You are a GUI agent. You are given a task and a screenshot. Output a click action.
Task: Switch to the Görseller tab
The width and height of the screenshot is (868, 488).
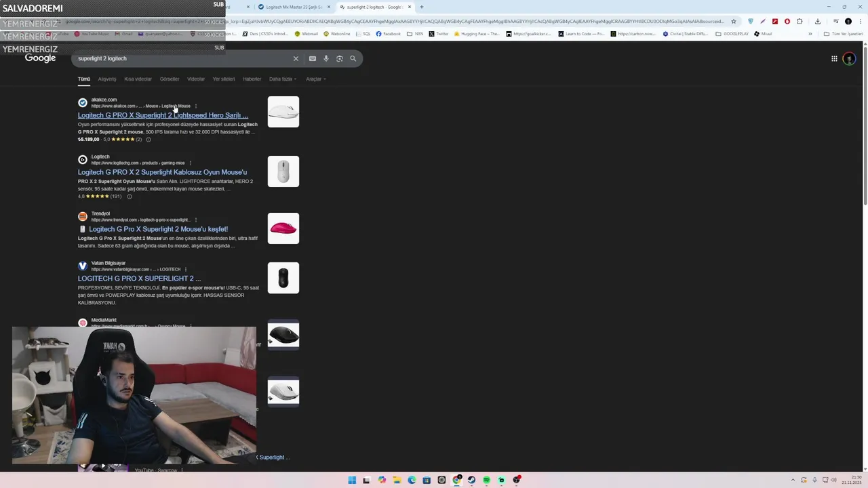(170, 79)
